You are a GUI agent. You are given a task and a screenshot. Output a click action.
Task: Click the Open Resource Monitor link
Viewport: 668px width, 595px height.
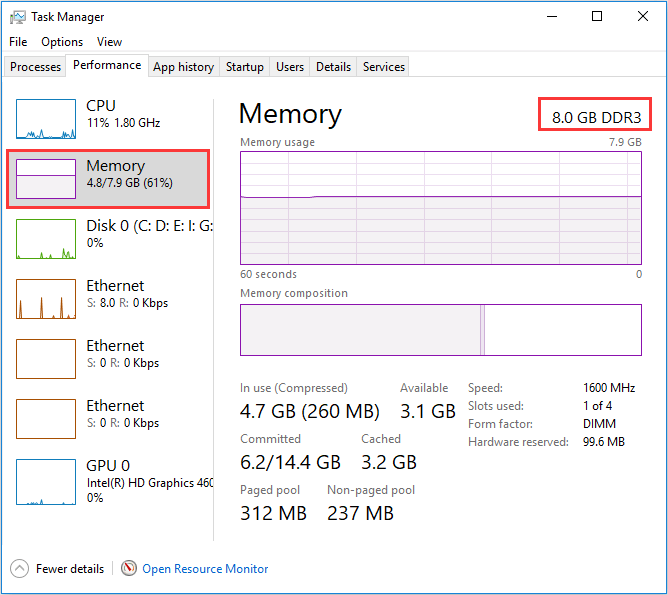(205, 569)
